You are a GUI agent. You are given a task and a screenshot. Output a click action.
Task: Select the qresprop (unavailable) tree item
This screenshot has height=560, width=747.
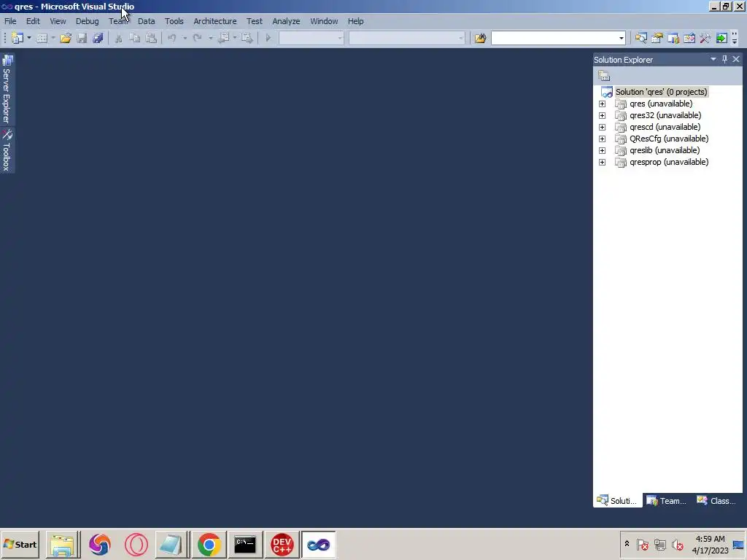pos(669,162)
